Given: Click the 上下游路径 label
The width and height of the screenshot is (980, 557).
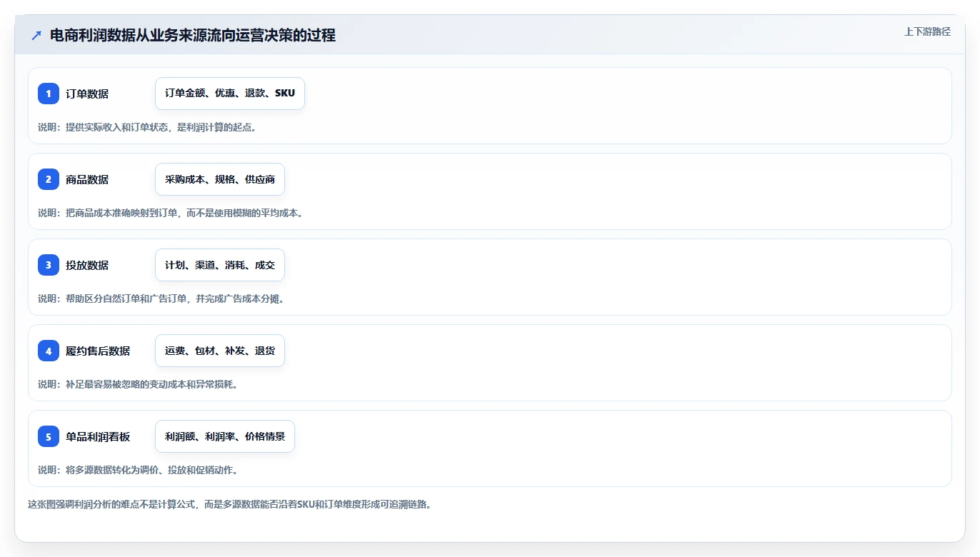Looking at the screenshot, I should [927, 31].
